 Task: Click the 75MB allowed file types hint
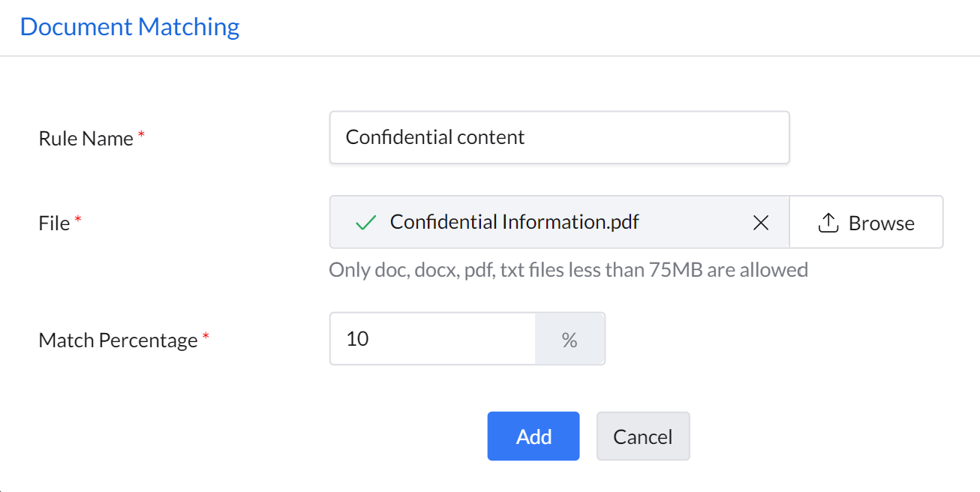568,270
